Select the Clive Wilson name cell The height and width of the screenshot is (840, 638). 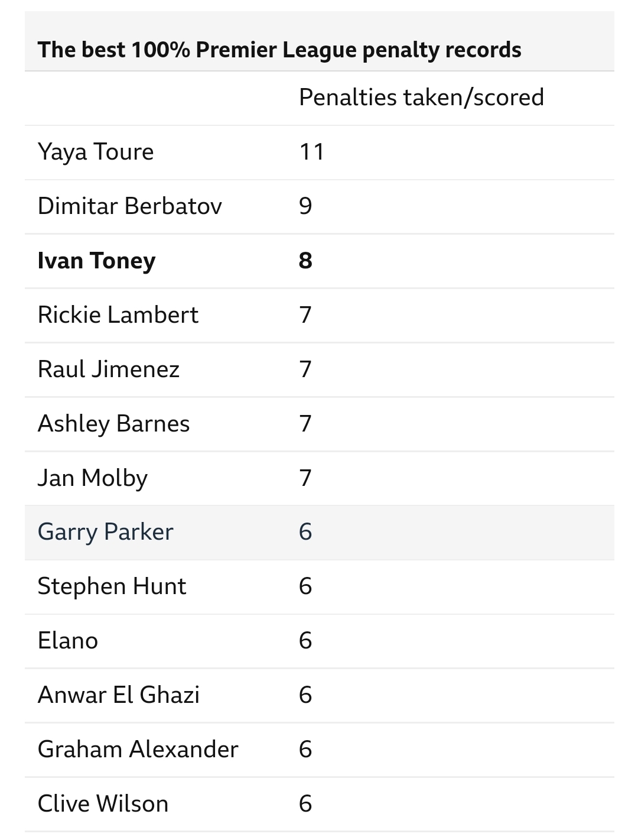coord(103,804)
